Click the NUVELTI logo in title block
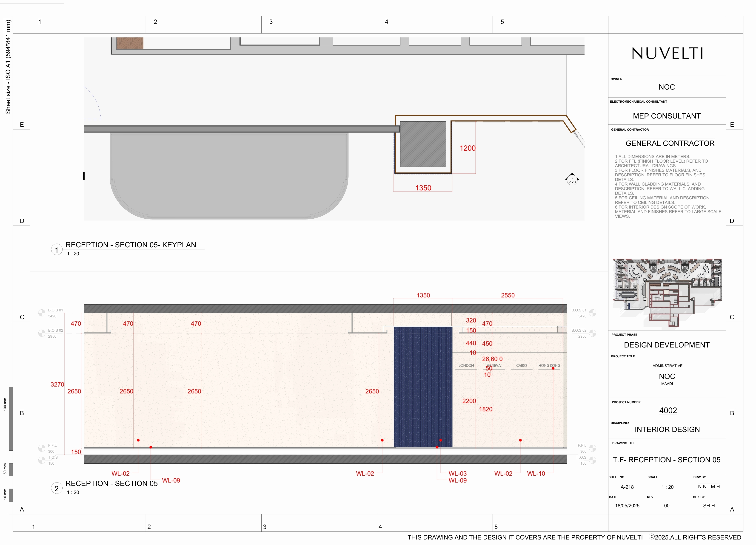756x545 pixels. 667,53
